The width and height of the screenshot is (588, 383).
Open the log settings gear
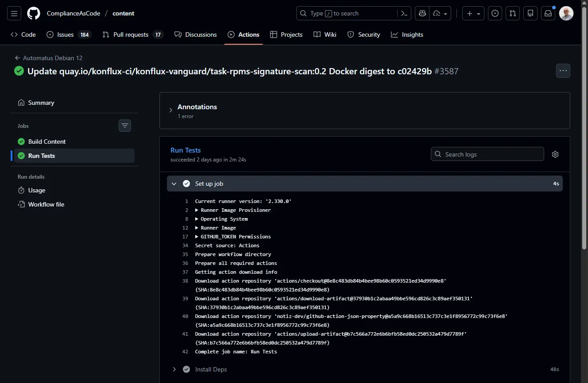pyautogui.click(x=555, y=154)
